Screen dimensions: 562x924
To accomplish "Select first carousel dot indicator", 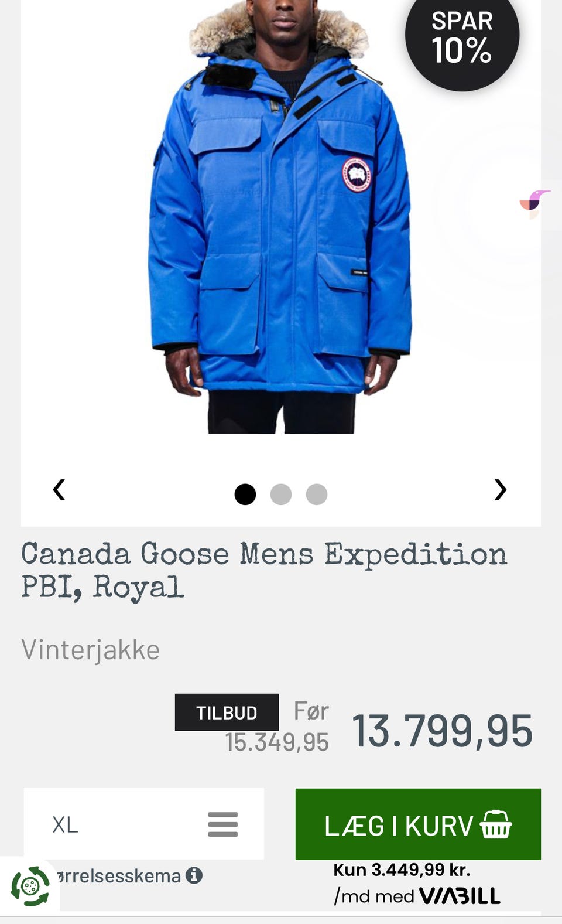I will (245, 495).
